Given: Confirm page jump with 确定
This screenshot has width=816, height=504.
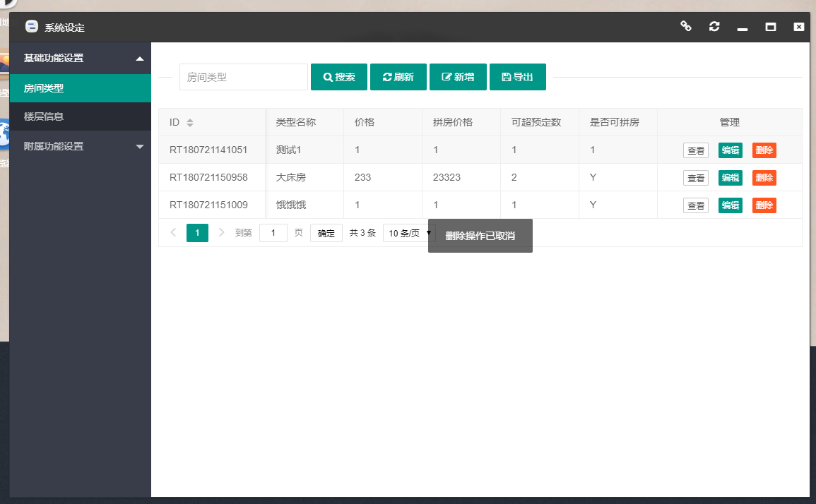Looking at the screenshot, I should 326,233.
